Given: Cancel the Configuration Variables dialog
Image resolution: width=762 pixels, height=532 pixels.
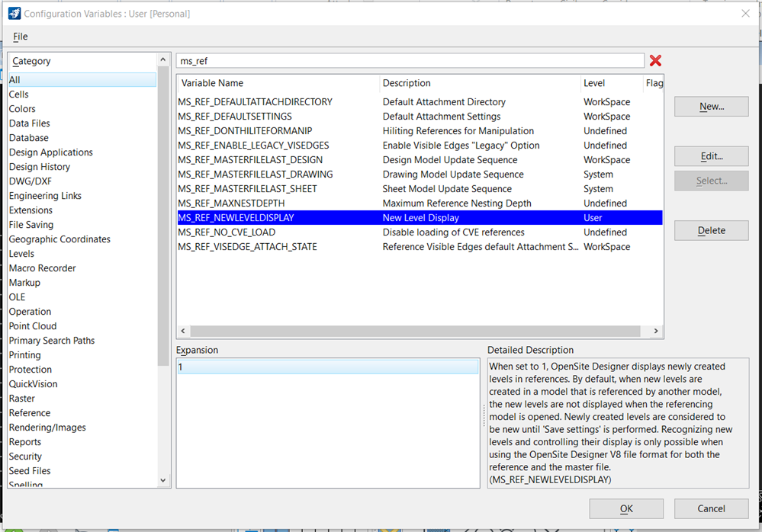Looking at the screenshot, I should tap(711, 508).
